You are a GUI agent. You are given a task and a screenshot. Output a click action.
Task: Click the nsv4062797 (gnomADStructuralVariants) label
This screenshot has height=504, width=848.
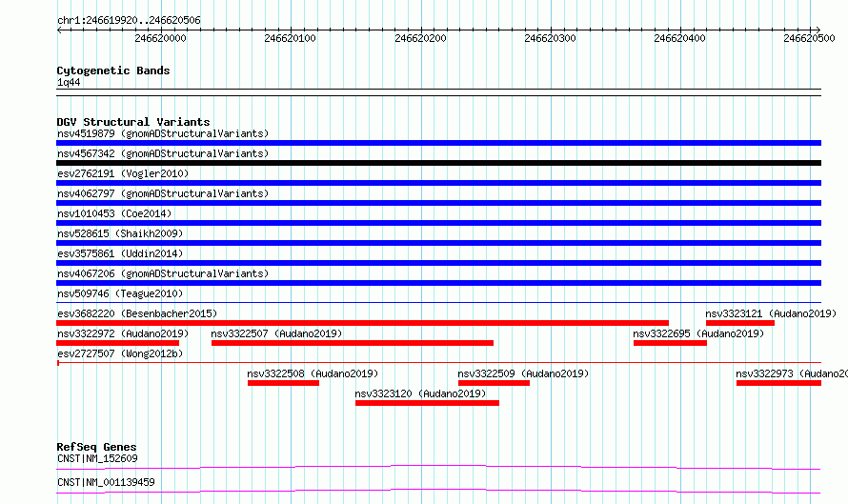[x=163, y=193]
